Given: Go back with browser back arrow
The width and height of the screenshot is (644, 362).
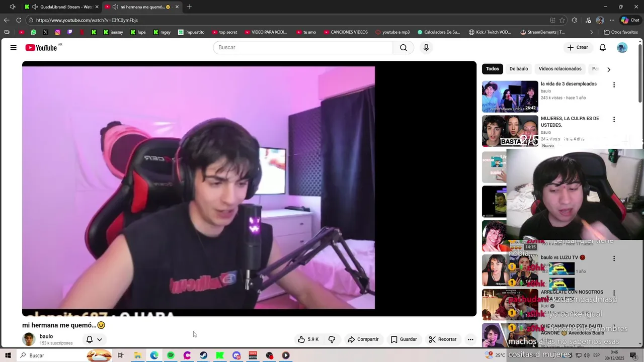Looking at the screenshot, I should pyautogui.click(x=7, y=20).
